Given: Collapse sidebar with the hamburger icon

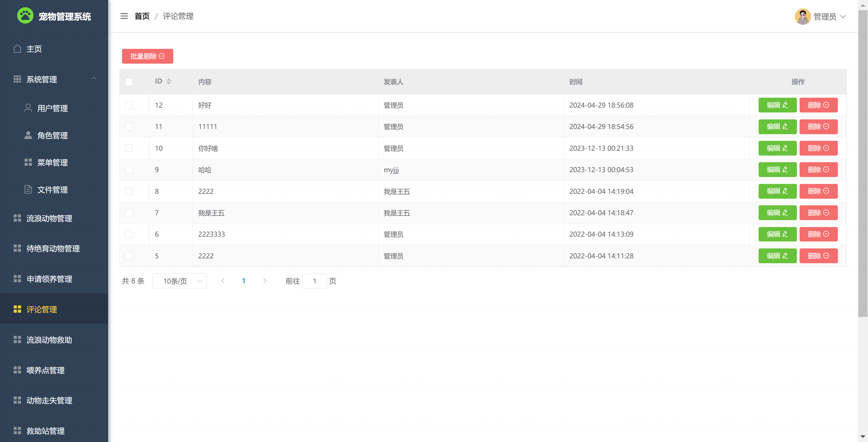Looking at the screenshot, I should pyautogui.click(x=124, y=16).
